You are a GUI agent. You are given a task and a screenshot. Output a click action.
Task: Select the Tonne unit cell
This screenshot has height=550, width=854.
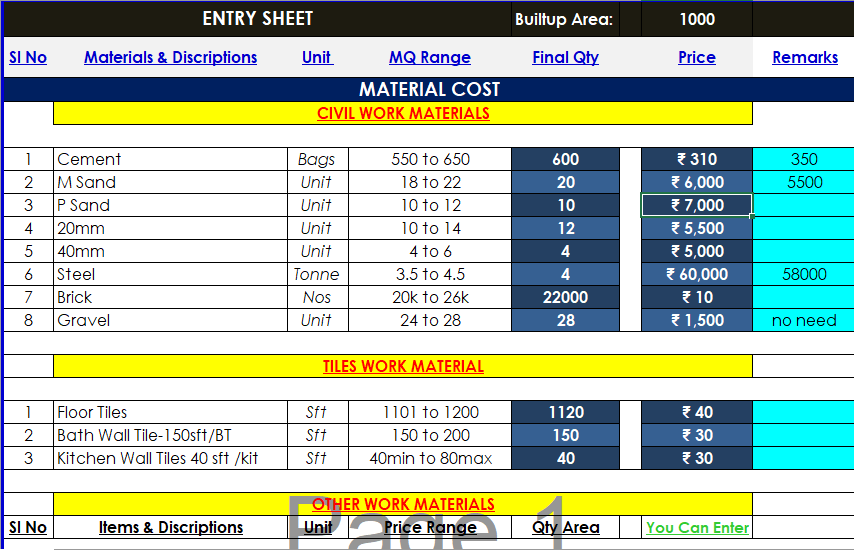coord(318,274)
